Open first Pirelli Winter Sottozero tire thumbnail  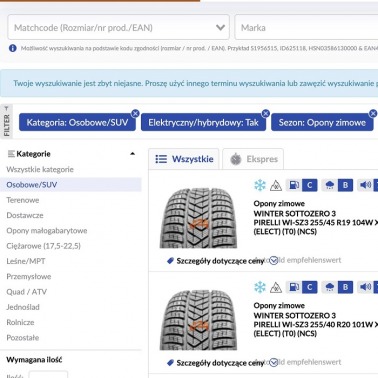[198, 218]
